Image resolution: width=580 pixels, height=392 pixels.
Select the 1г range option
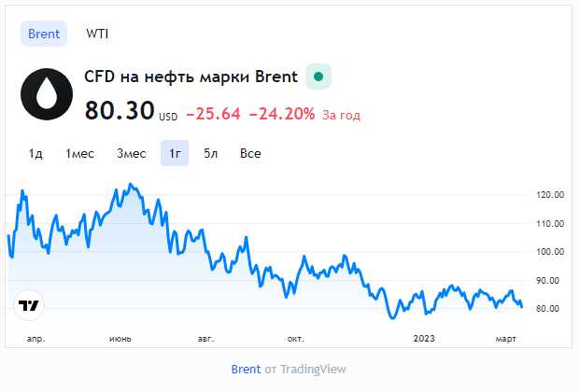175,153
